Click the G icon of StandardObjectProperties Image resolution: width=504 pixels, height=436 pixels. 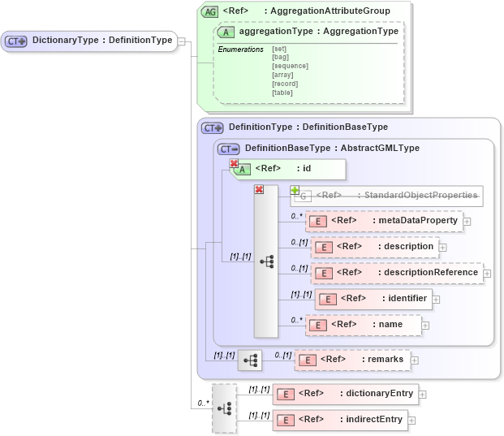[303, 196]
